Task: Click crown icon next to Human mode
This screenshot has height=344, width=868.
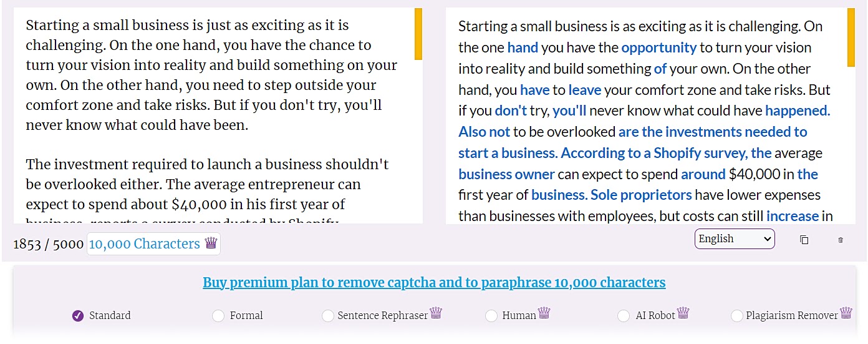Action: click(x=544, y=313)
